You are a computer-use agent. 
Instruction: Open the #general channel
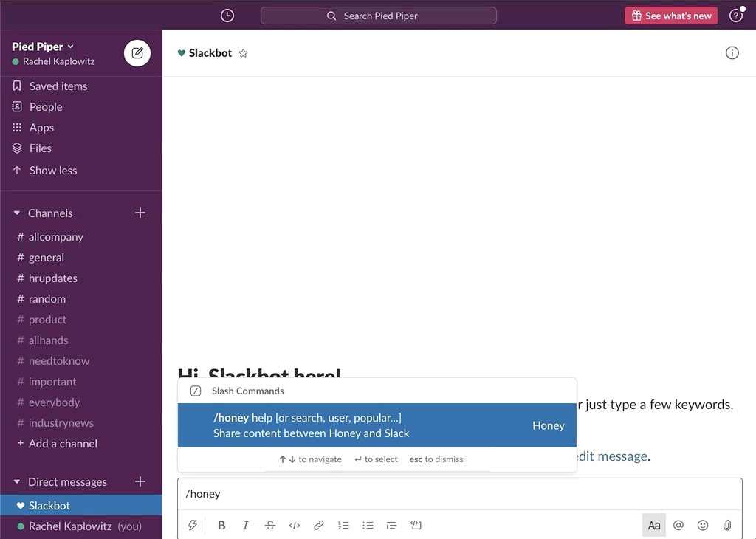81,258
